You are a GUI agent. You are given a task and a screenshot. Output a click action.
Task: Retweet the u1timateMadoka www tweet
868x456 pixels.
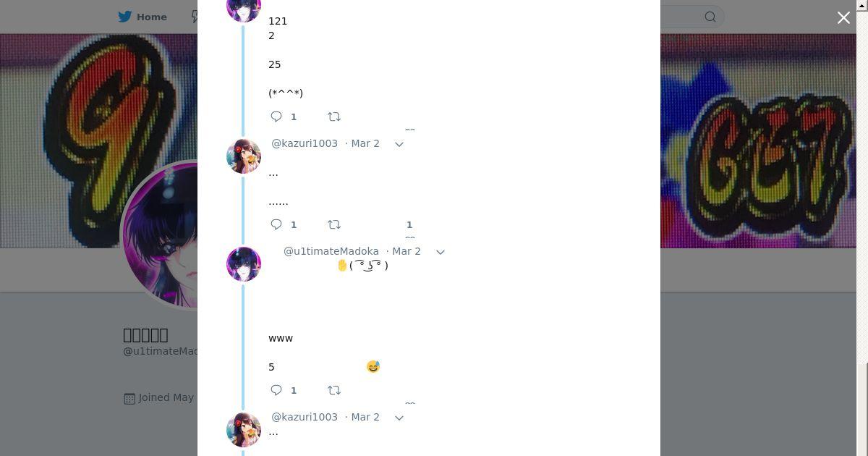(334, 390)
